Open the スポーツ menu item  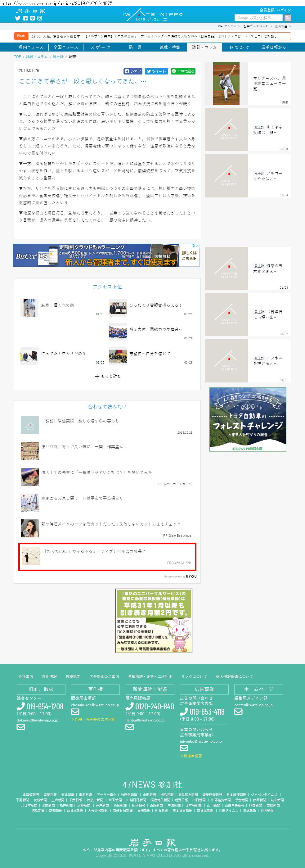100,47
